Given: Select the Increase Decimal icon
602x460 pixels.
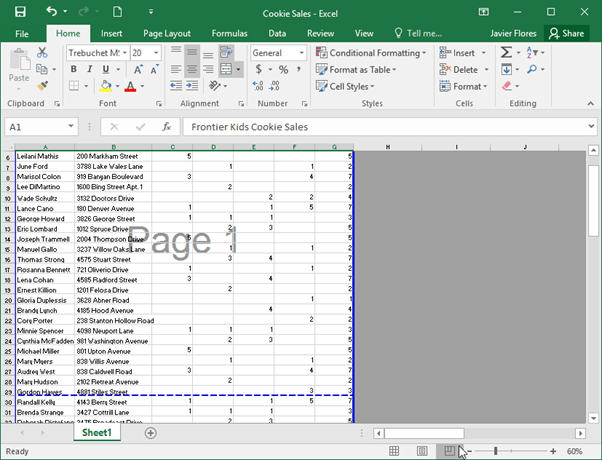Looking at the screenshot, I should [x=258, y=86].
